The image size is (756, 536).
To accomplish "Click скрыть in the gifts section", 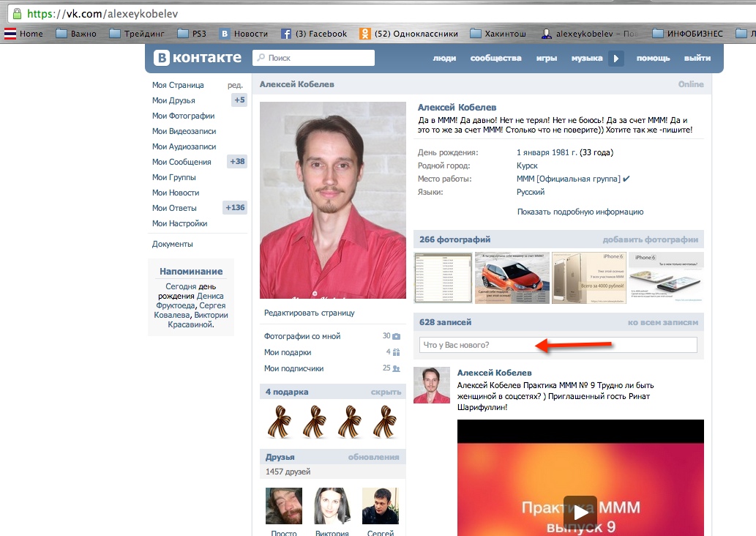I will pos(386,392).
